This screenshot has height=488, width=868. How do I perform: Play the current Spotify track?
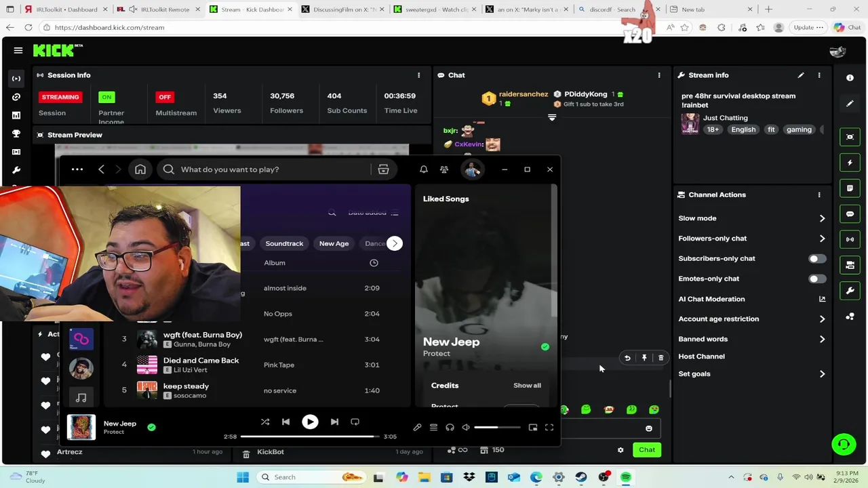(310, 422)
